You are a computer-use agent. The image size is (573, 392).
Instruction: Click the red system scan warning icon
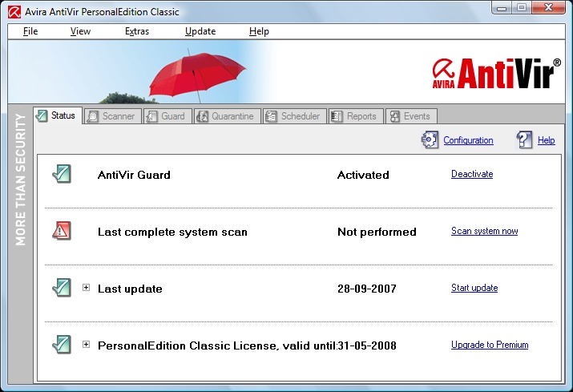coord(62,231)
